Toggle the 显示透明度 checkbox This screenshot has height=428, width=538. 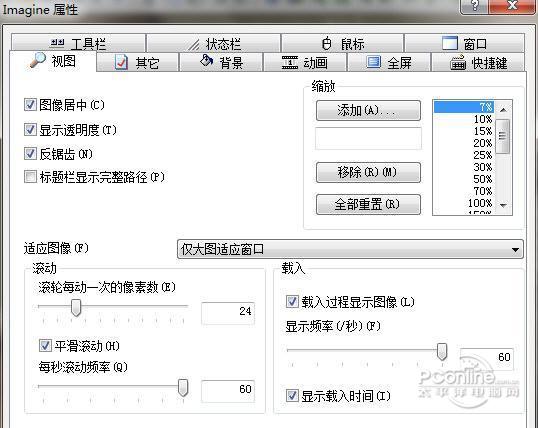(30, 129)
